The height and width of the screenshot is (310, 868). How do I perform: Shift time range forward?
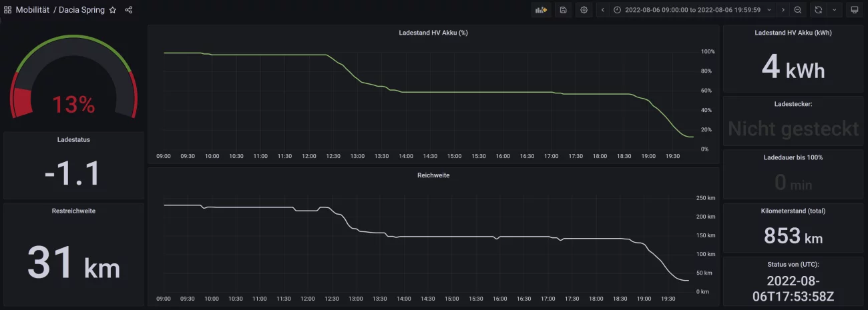coord(783,10)
